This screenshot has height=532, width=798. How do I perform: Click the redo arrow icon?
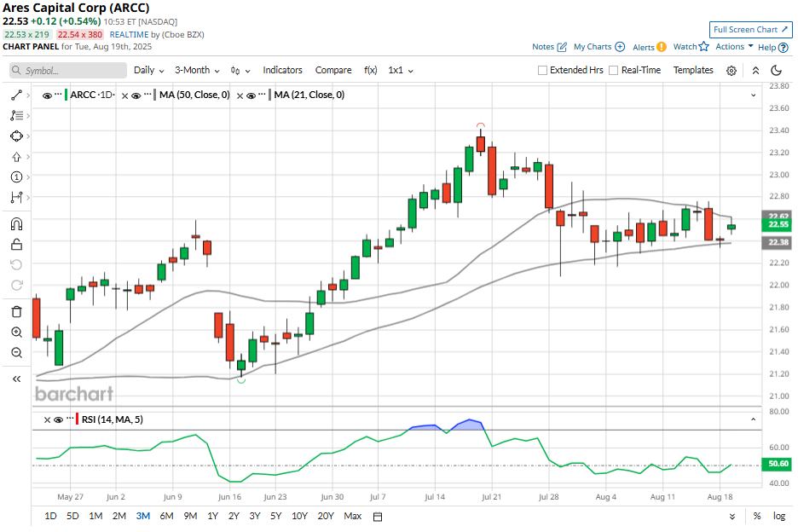pos(16,285)
